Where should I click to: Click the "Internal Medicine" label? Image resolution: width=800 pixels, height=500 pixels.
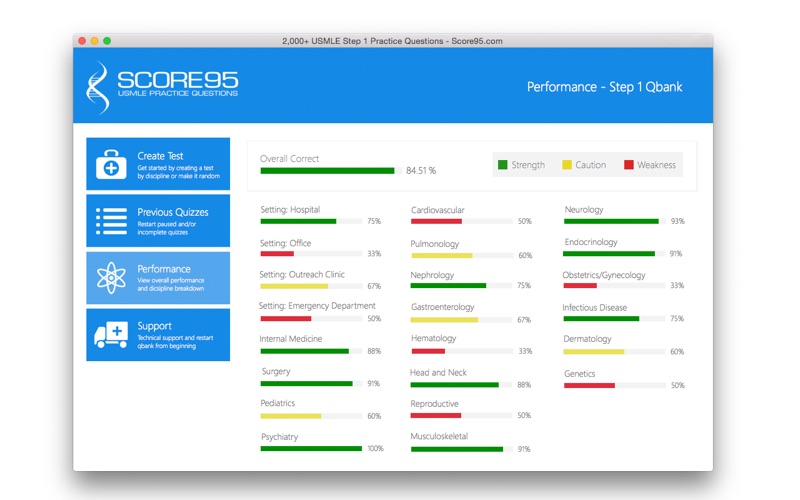291,339
